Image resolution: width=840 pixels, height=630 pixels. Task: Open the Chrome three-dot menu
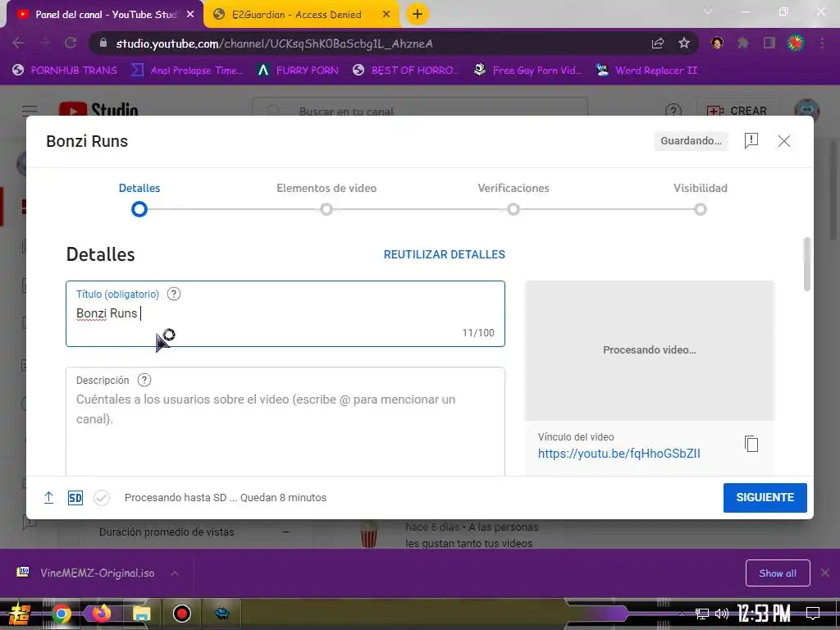(822, 43)
